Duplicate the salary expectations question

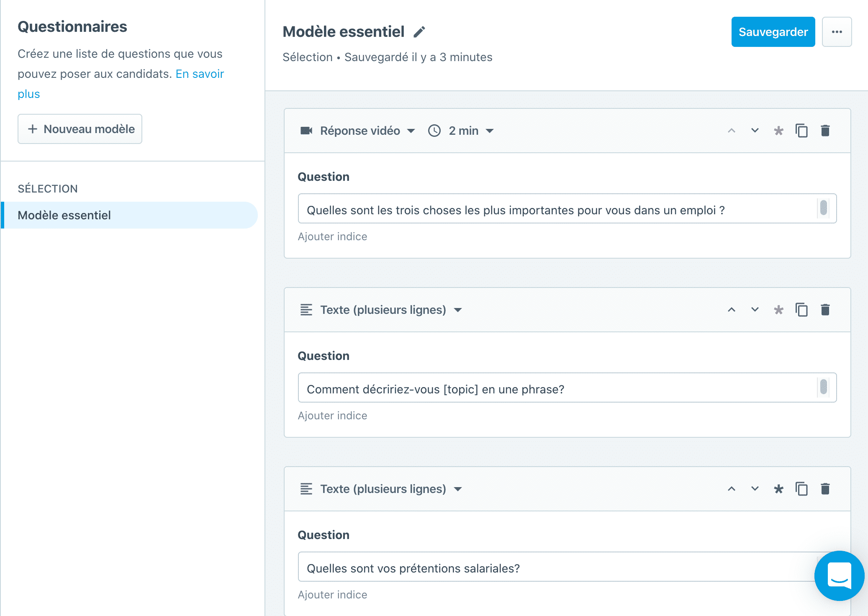[801, 489]
